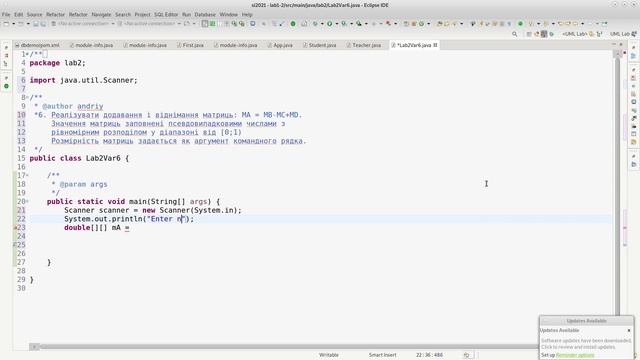Open the Debug configurations dropdown arrow
The height and width of the screenshot is (360, 640).
pos(322,24)
